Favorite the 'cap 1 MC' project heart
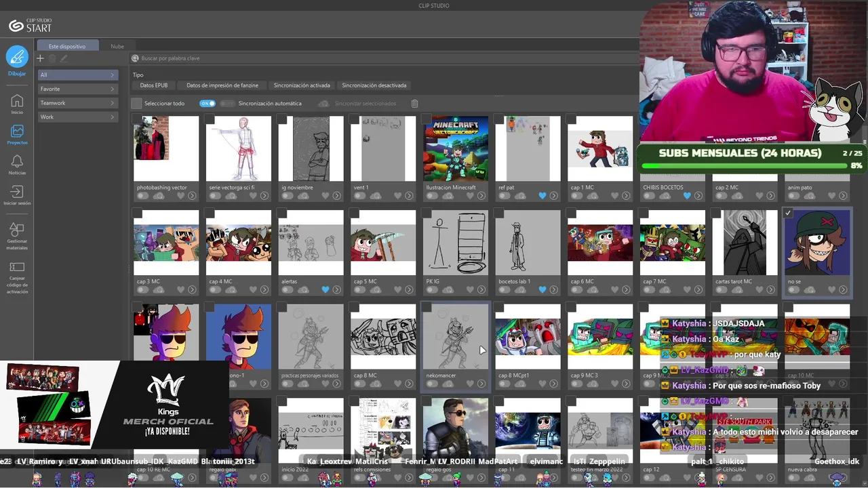 point(614,196)
